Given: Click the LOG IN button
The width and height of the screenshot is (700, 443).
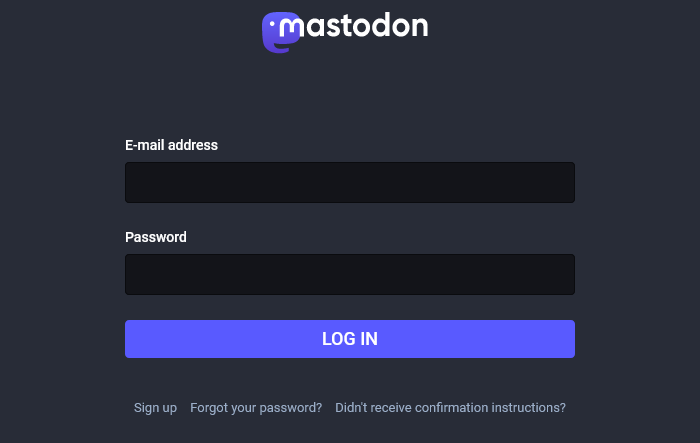Looking at the screenshot, I should tap(350, 339).
